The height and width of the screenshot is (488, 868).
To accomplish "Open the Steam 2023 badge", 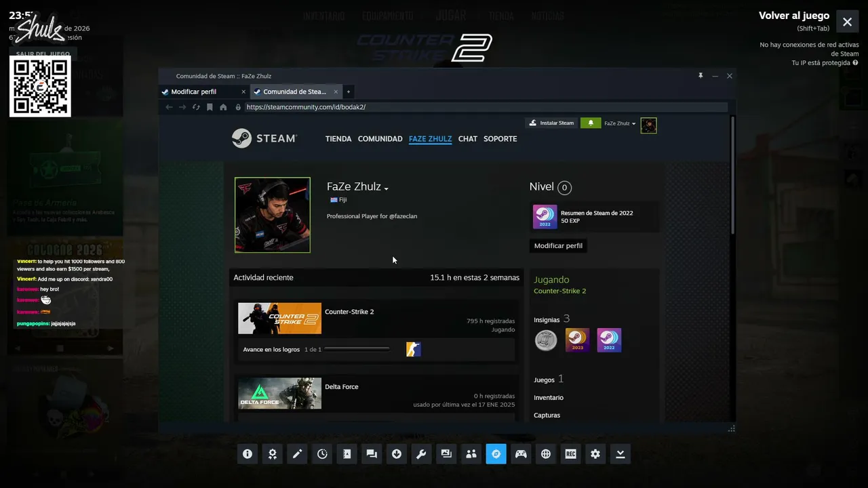I will pos(577,340).
